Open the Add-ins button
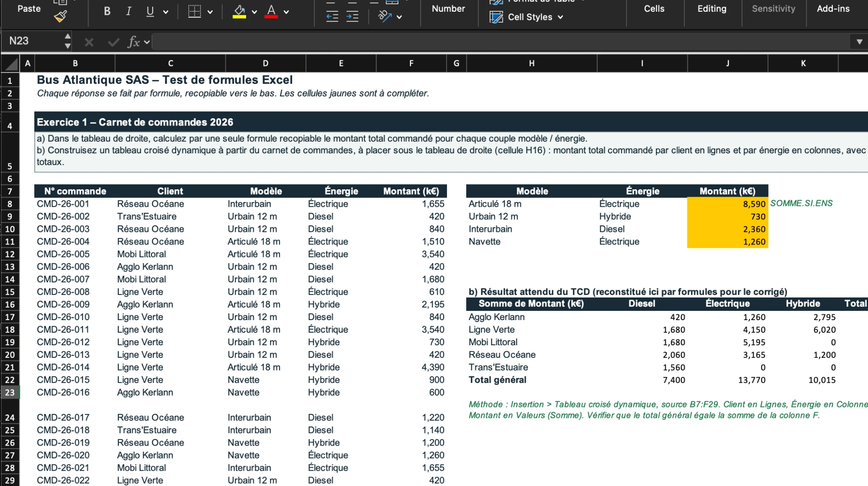 pyautogui.click(x=833, y=9)
